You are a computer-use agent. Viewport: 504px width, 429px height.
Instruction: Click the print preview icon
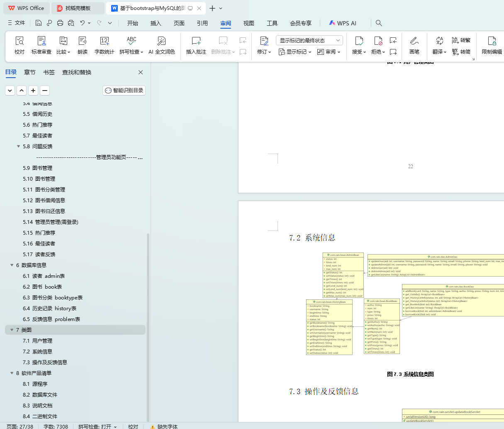click(x=71, y=23)
